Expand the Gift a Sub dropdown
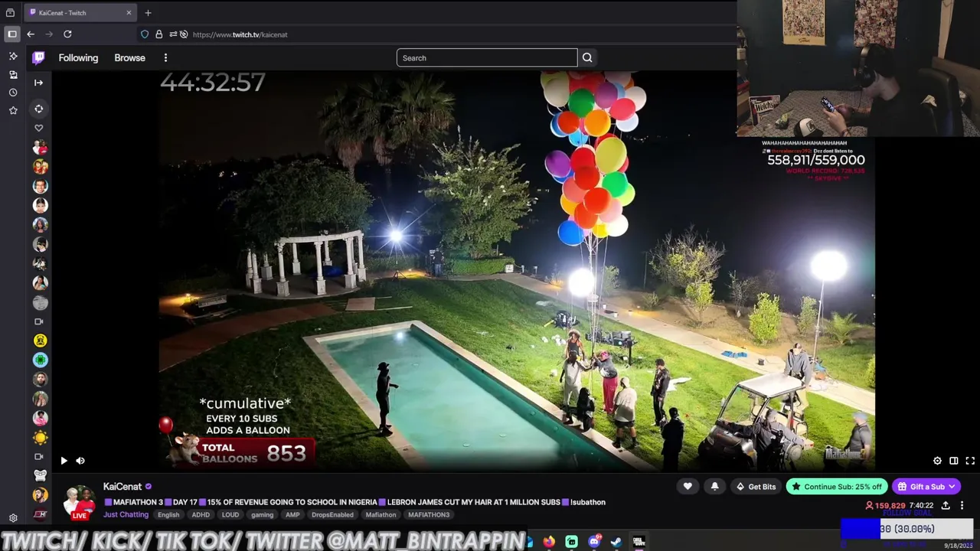Viewport: 980px width, 551px height. 926,487
